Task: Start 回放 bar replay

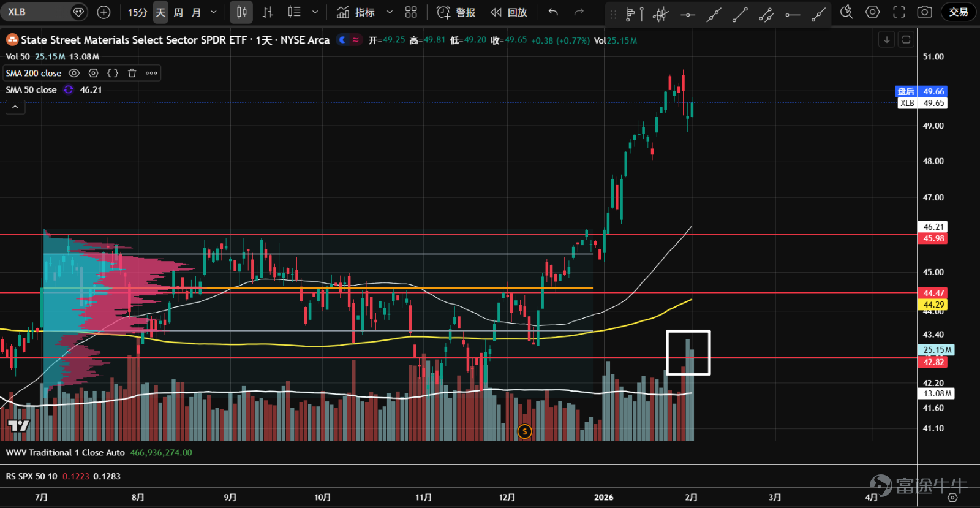Action: 509,12
